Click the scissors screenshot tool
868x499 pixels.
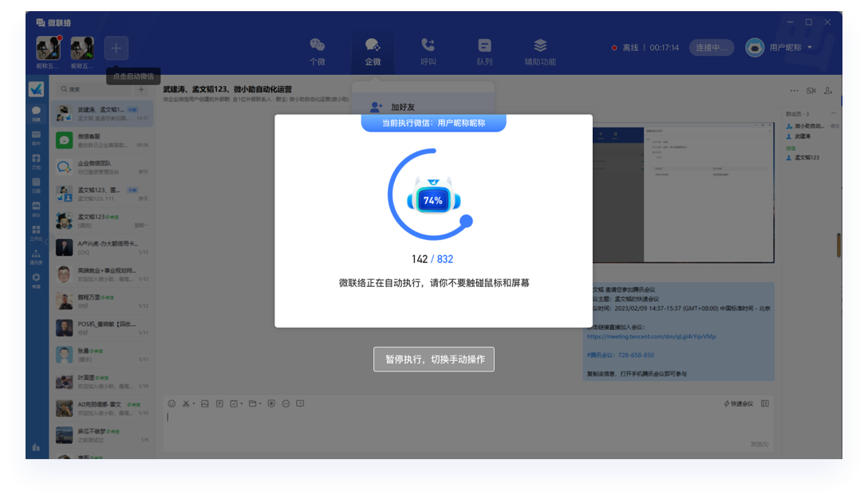coord(186,404)
